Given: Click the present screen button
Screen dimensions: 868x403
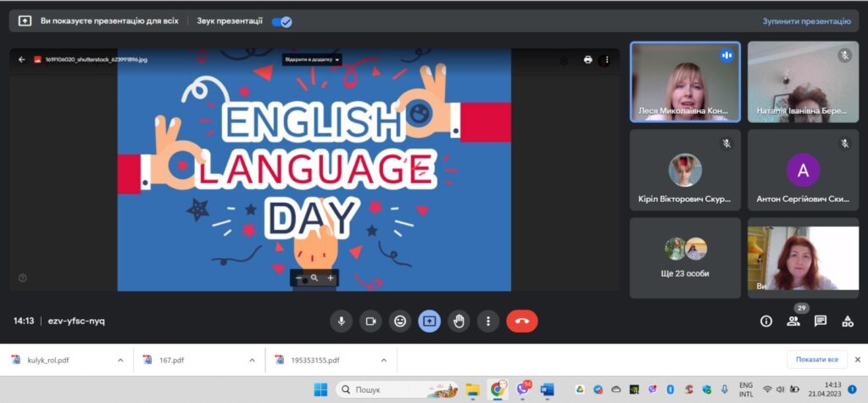Looking at the screenshot, I should point(429,321).
